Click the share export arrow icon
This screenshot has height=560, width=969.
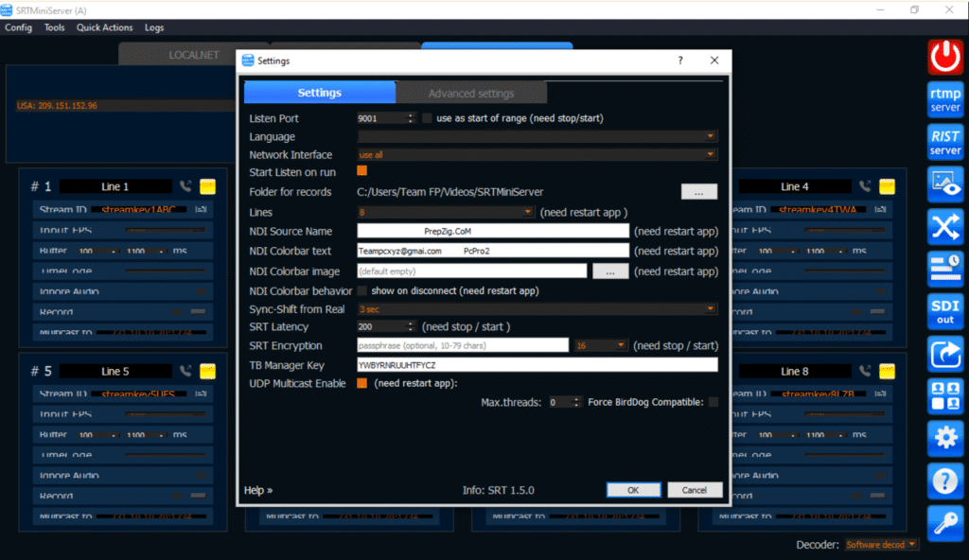(x=945, y=355)
